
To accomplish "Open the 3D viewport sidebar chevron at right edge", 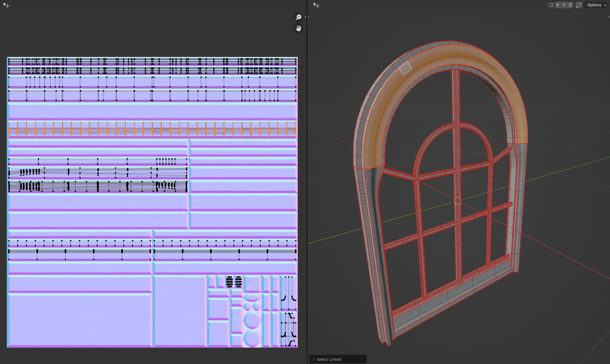I will (x=608, y=17).
